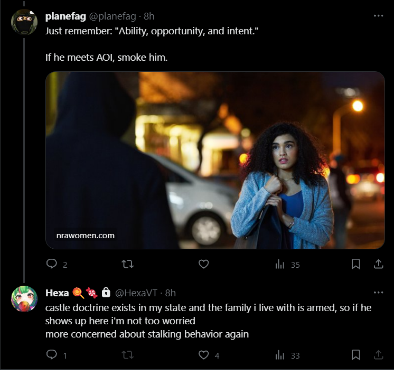The width and height of the screenshot is (394, 370).
Task: Share planefag's tweet
Action: click(378, 264)
